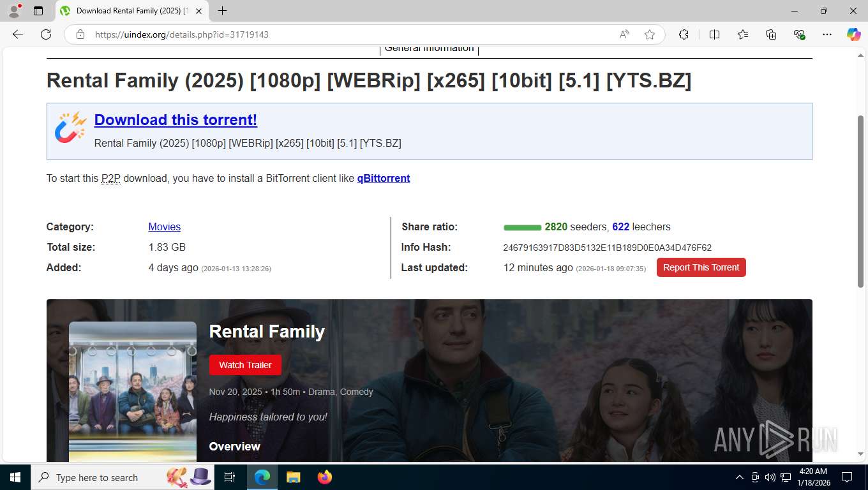Screen dimensions: 868x490
Task: Click the 1.83 GB total size value
Action: coord(167,247)
